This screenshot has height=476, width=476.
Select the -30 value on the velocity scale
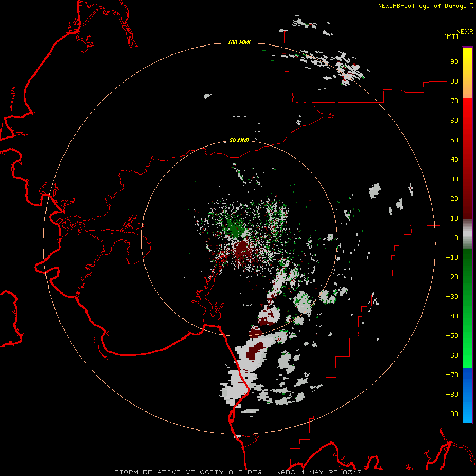pos(452,297)
